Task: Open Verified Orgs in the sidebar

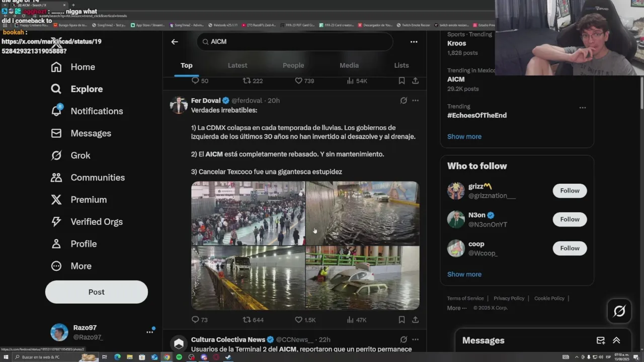Action: point(87,222)
